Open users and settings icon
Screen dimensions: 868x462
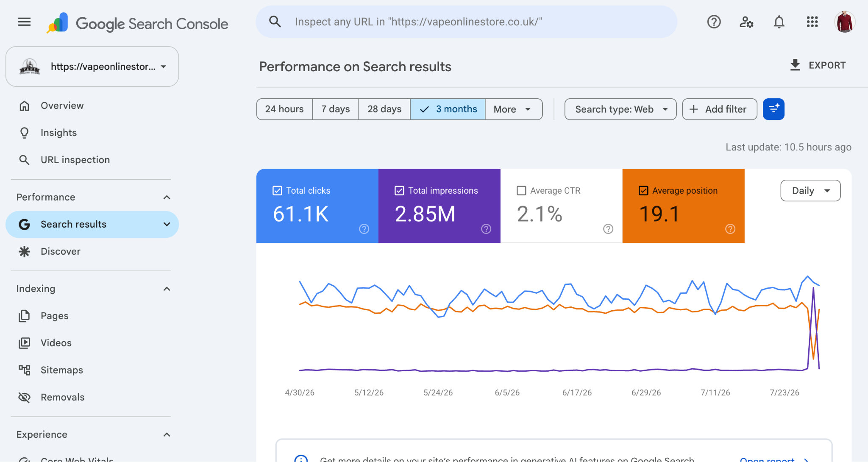(746, 22)
